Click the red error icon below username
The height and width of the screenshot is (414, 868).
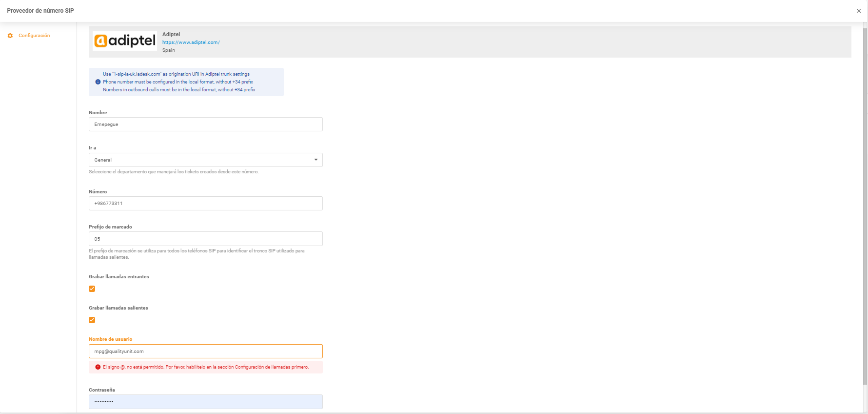coord(98,367)
